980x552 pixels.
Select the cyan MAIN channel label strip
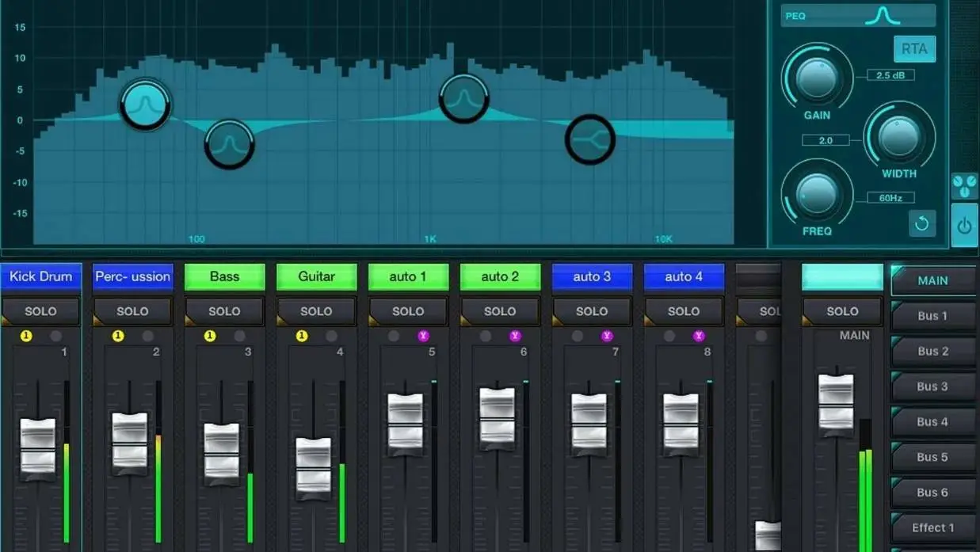(842, 277)
